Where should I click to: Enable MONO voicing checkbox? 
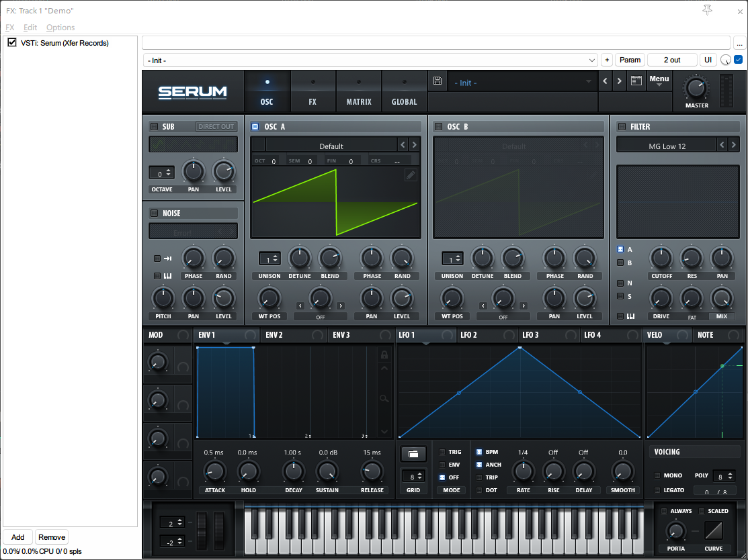point(657,475)
